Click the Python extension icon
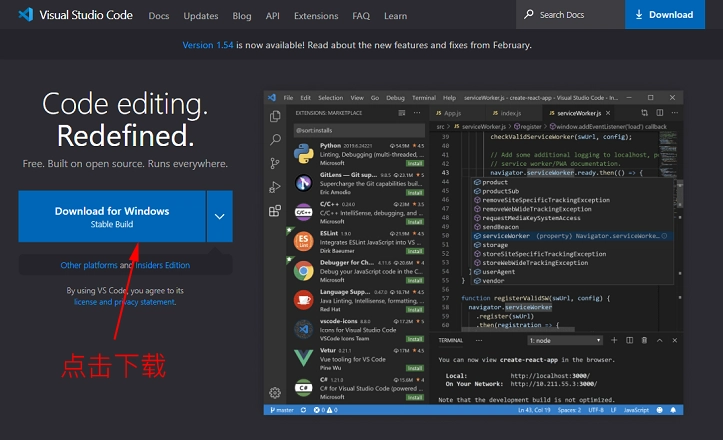The image size is (723, 440). (303, 154)
